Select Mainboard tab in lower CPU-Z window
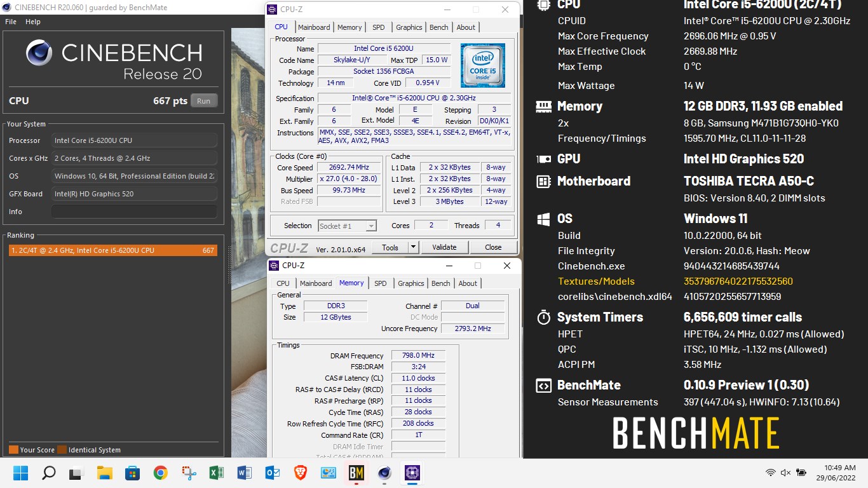 (316, 283)
